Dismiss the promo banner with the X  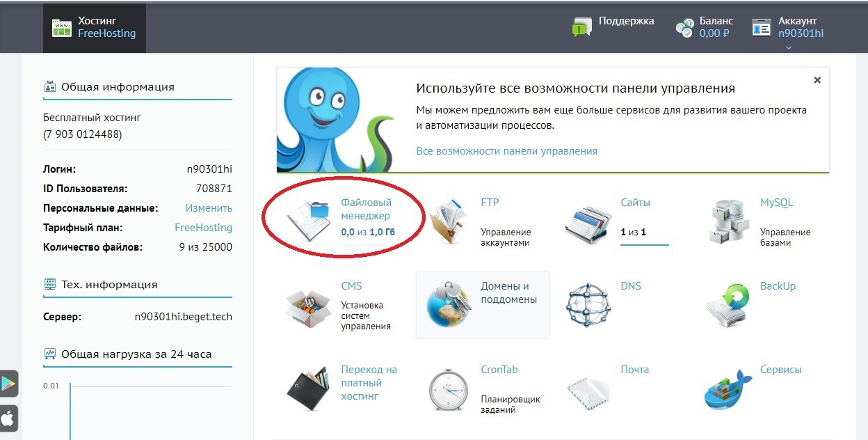pyautogui.click(x=817, y=80)
